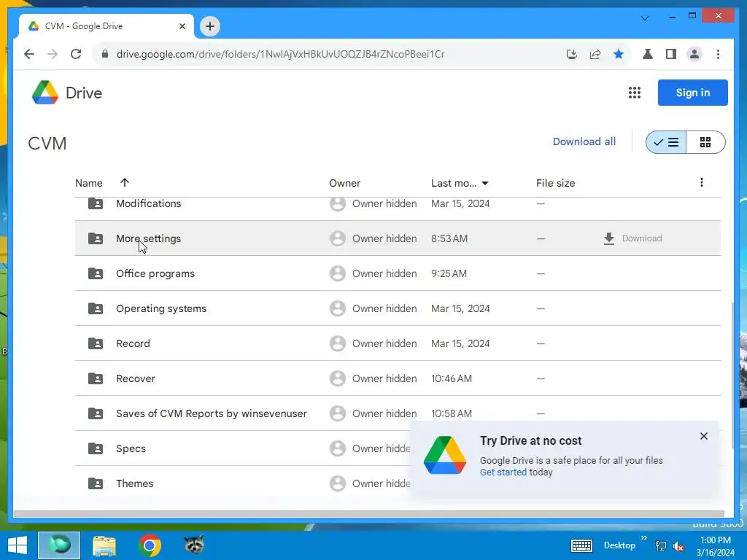Open a new browser tab
The width and height of the screenshot is (747, 560).
coord(209,26)
